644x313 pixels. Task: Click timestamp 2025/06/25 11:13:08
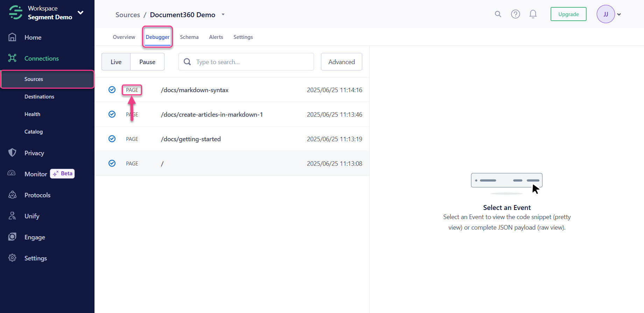coord(335,164)
